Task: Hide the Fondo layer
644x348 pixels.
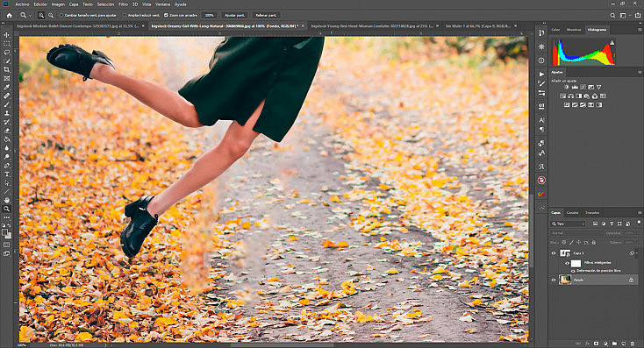Action: pos(554,280)
